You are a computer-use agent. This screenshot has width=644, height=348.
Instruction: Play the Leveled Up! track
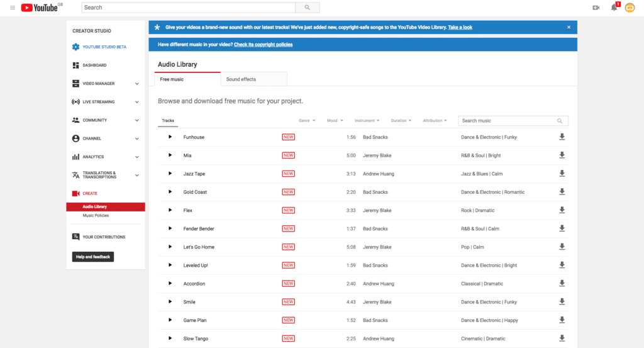(170, 265)
